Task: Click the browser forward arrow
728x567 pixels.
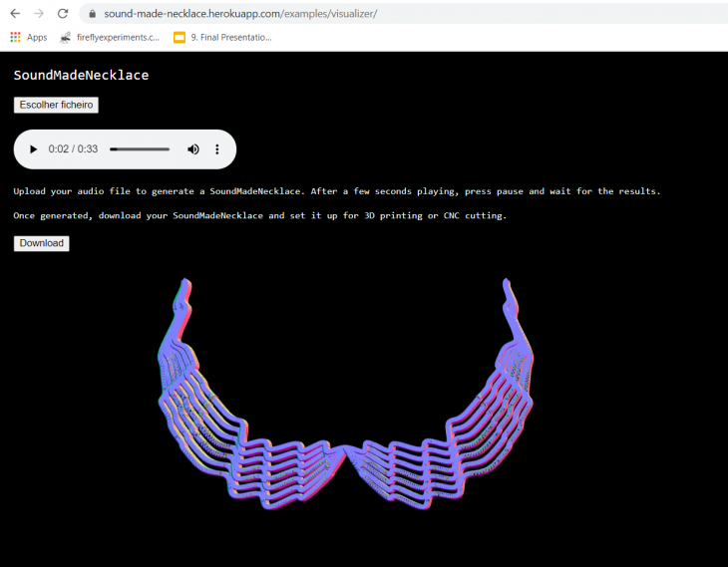Action: click(x=39, y=14)
